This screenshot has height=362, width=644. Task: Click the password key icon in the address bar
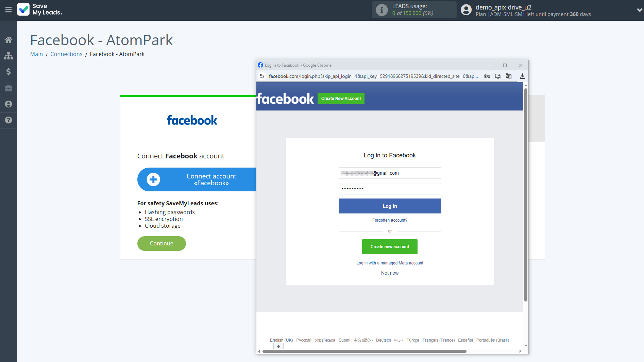487,76
